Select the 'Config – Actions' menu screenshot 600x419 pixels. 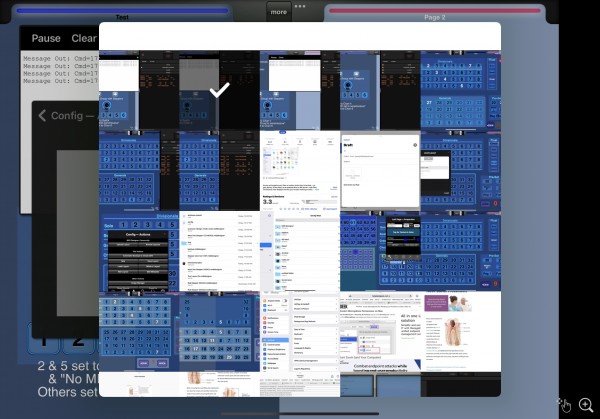[139, 251]
